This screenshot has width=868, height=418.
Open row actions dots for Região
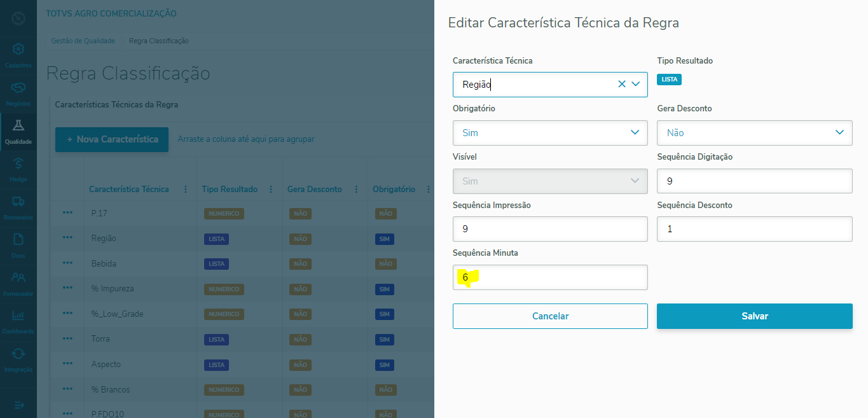(67, 238)
